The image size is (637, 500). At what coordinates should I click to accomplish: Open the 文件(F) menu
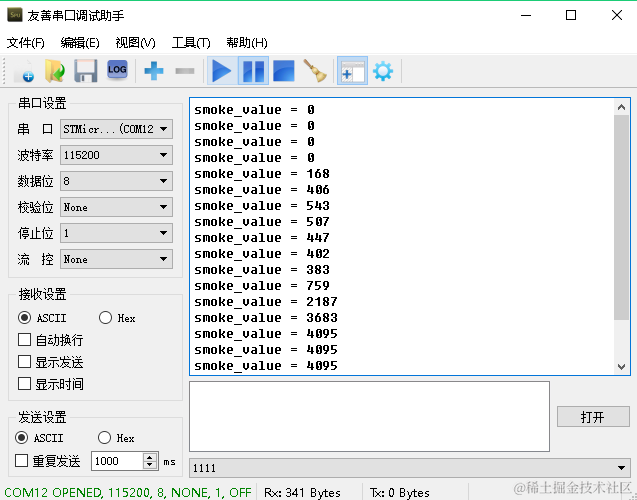coord(26,42)
